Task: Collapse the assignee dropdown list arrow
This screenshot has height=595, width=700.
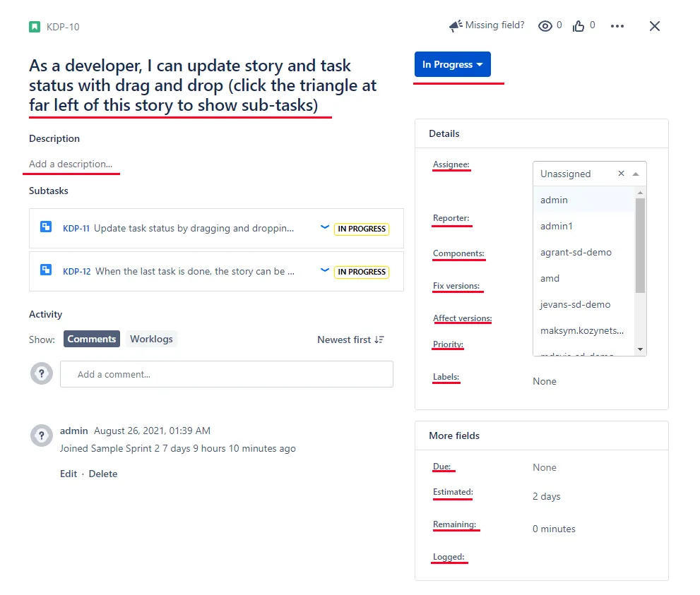Action: point(636,174)
